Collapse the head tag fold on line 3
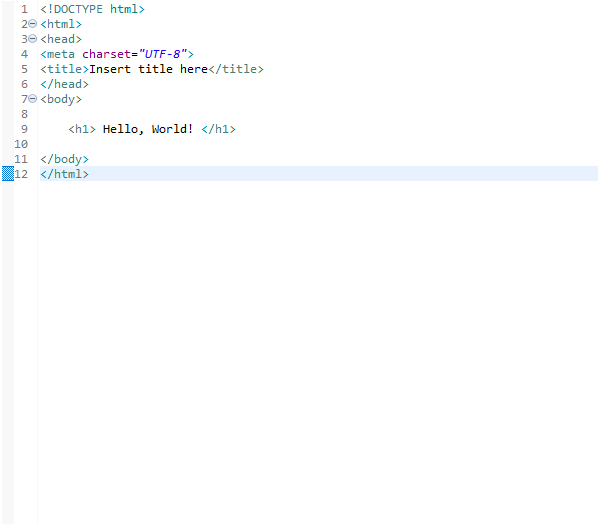598x524 pixels. [x=33, y=39]
